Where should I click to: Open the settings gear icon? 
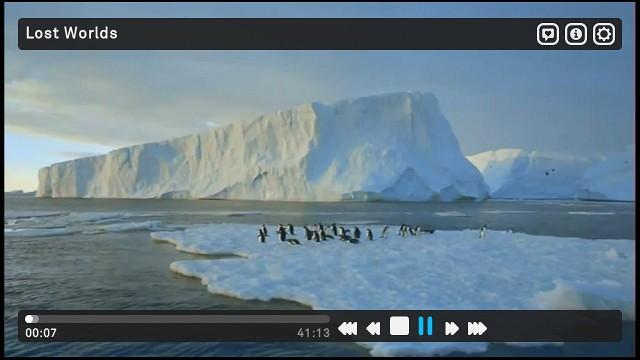[604, 34]
